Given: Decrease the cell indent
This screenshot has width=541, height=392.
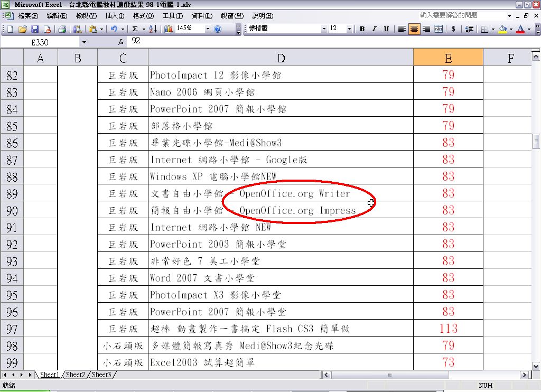Looking at the screenshot, I should 469,30.
